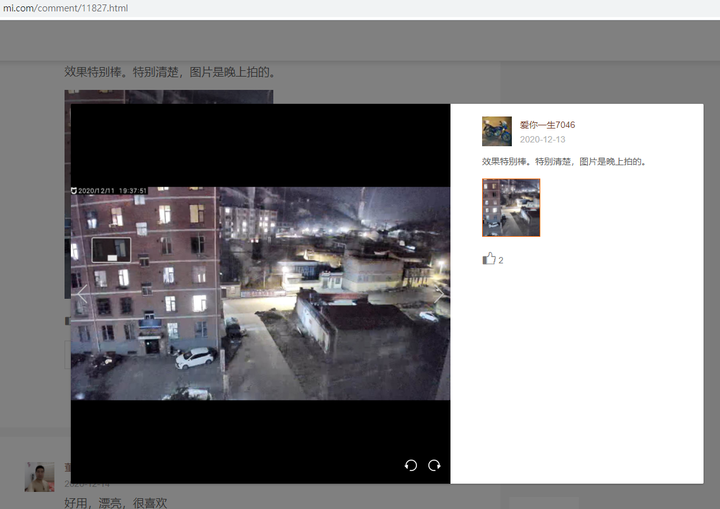Viewport: 720px width, 509px height.
Task: Go to next image with right arrow
Action: (439, 294)
